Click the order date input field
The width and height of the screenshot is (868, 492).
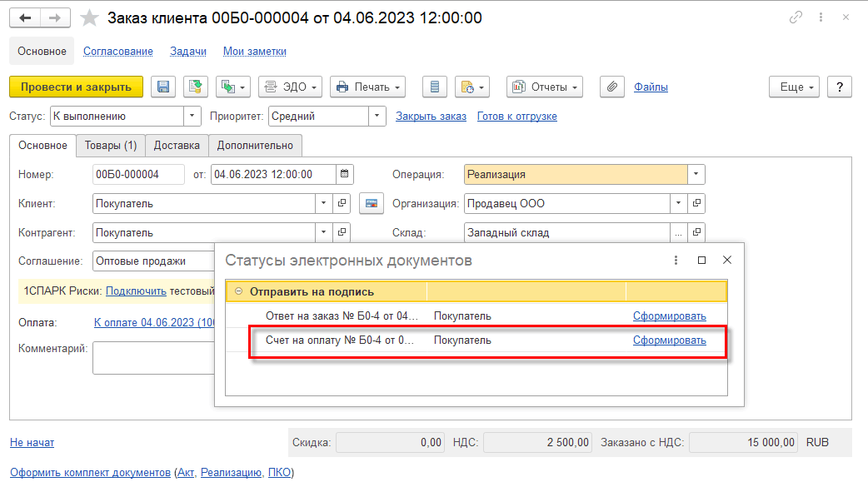coord(273,174)
